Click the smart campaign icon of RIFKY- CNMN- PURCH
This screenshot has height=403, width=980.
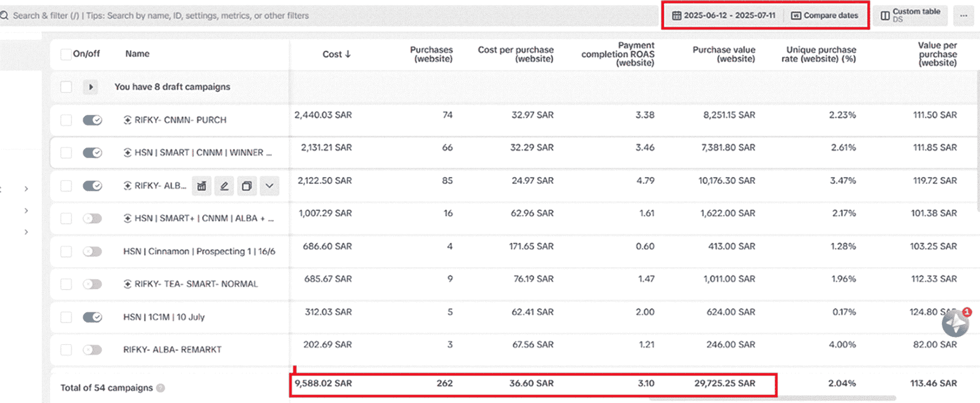click(127, 120)
